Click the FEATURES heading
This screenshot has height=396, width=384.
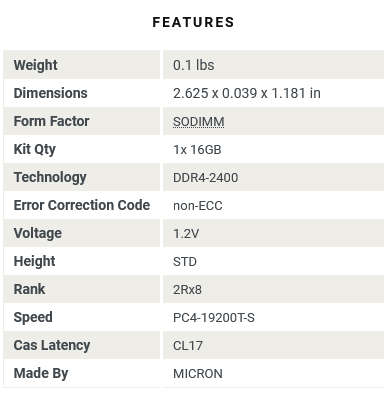pos(193,22)
